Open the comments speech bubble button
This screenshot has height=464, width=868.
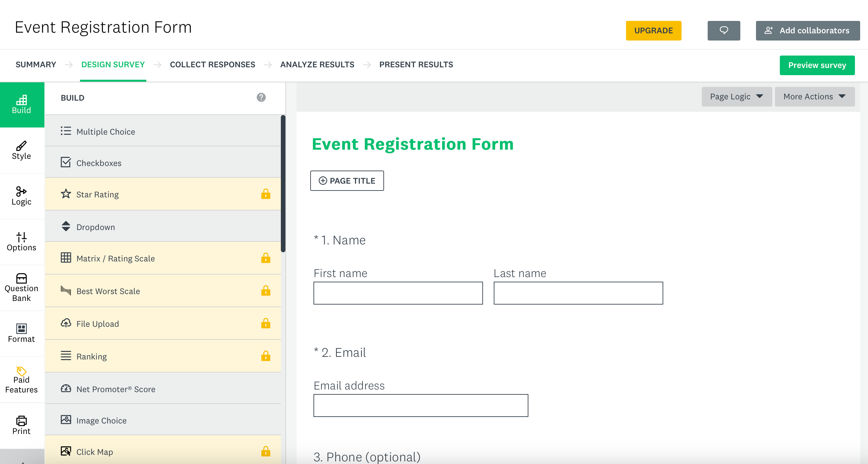click(x=723, y=31)
